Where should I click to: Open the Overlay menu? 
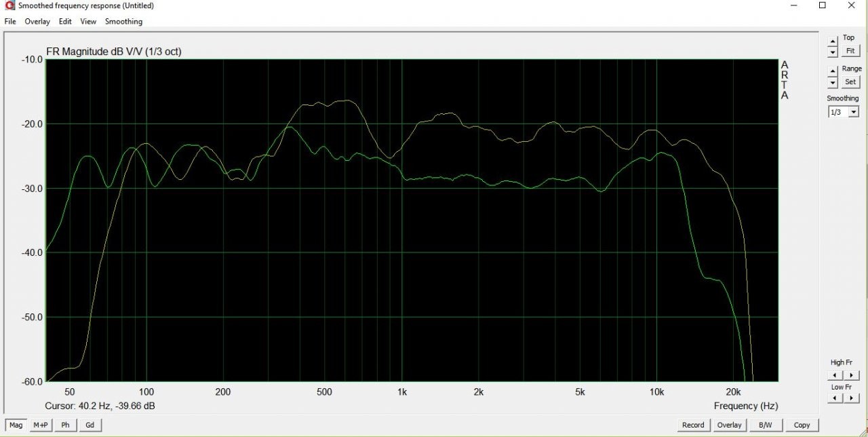(37, 22)
